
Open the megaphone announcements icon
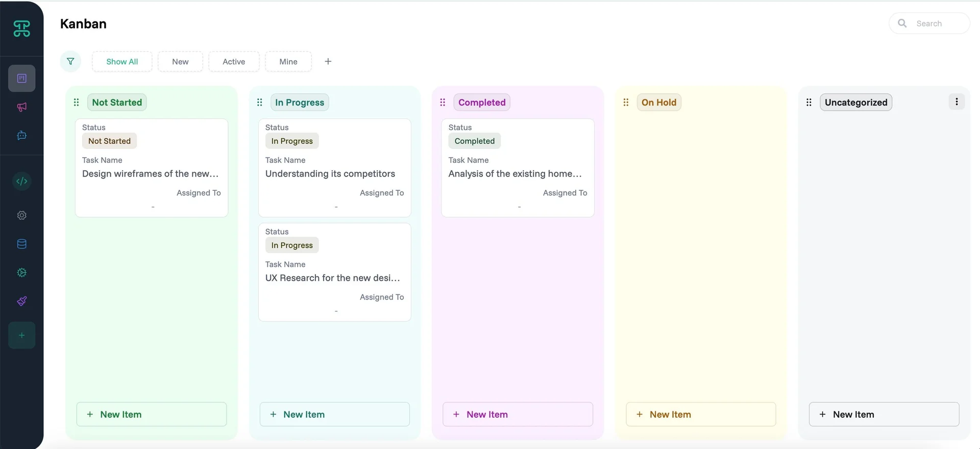(x=21, y=107)
